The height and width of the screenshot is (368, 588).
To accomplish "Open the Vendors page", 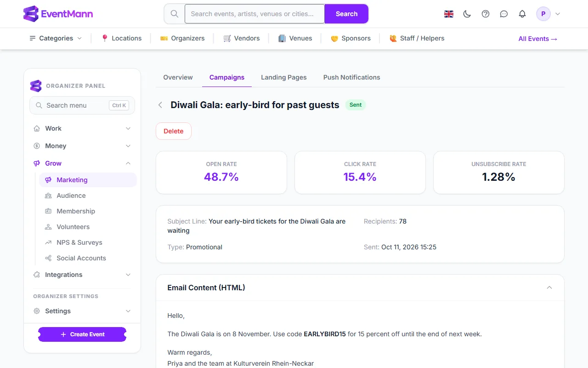I will pyautogui.click(x=242, y=38).
